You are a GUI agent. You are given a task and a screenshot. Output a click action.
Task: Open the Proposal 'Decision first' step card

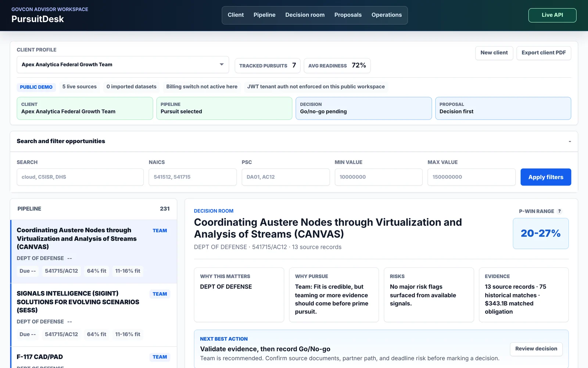click(503, 108)
